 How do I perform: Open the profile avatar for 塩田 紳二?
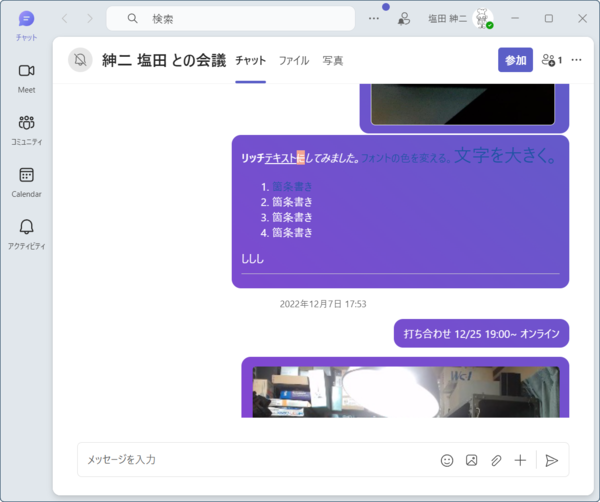pyautogui.click(x=483, y=18)
